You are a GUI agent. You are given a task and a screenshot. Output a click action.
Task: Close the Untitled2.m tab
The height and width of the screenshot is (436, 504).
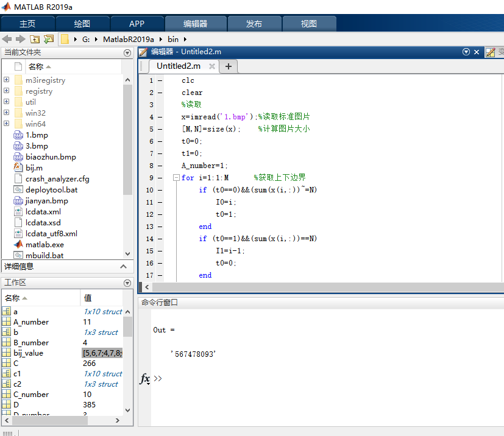212,66
